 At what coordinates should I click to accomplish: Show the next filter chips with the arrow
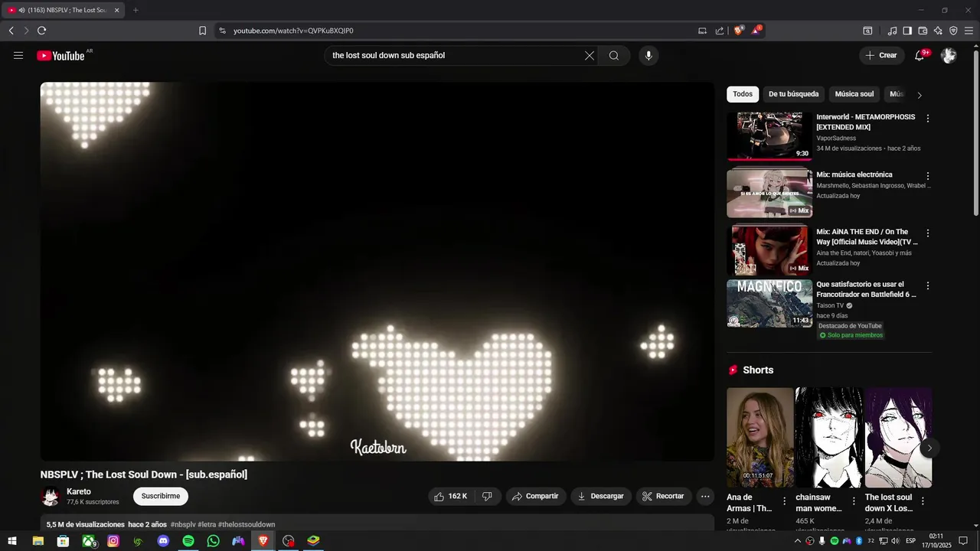click(x=920, y=95)
